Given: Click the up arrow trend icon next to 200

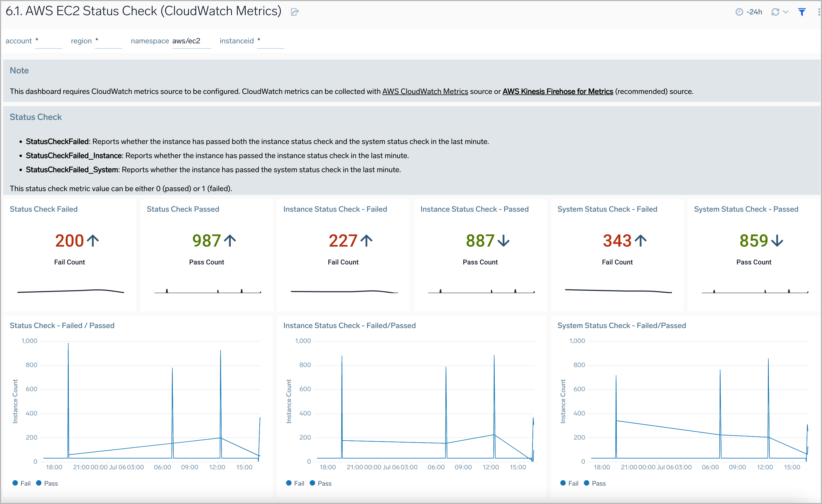Looking at the screenshot, I should tap(93, 241).
